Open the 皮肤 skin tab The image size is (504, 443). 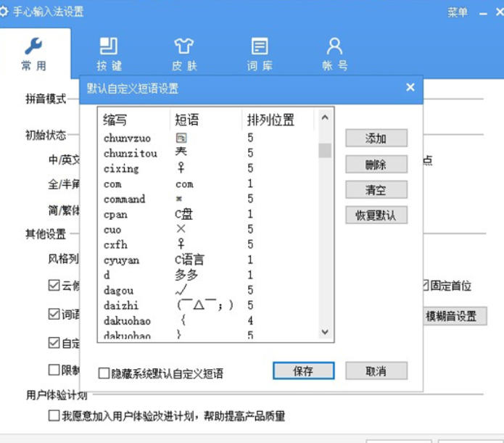pos(184,54)
